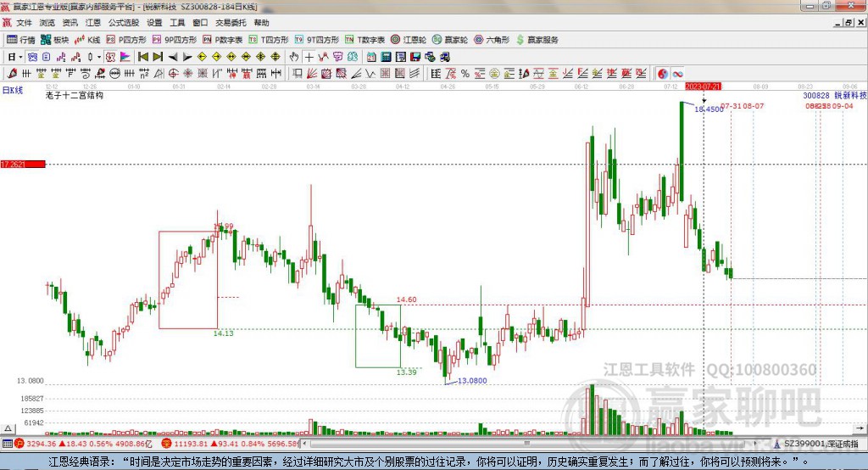The image size is (868, 470).
Task: Click the black right arrow icon
Action: coord(187,57)
